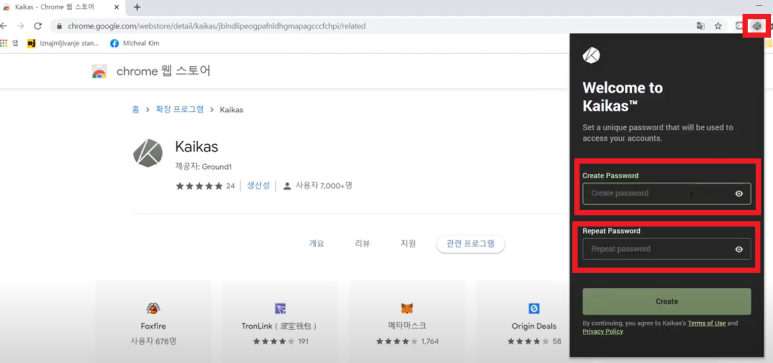Click the Kaikas rating stars

click(199, 186)
